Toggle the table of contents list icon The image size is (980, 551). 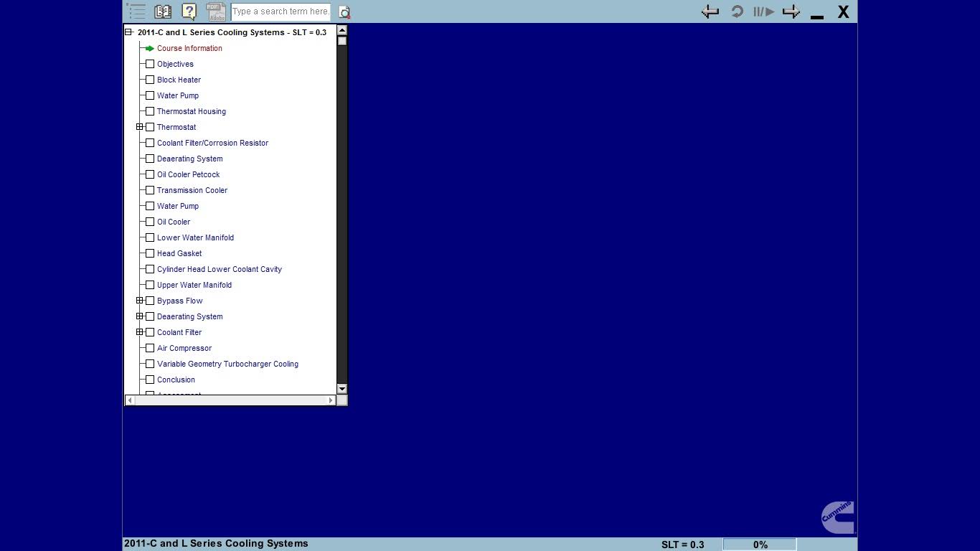click(136, 11)
